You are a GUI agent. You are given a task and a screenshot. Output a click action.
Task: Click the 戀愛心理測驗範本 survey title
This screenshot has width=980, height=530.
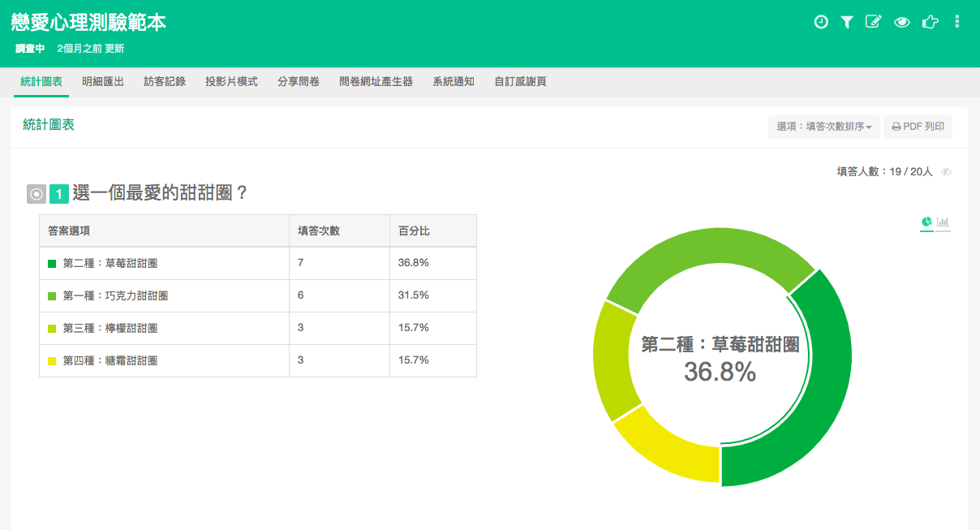(89, 23)
